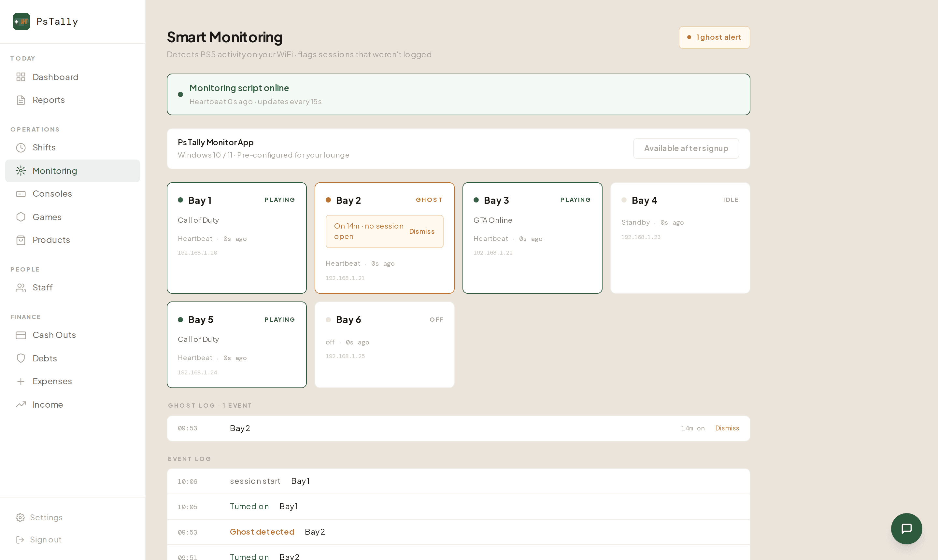The image size is (938, 560).
Task: Dismiss the Bay2 ghost log entry
Action: click(x=727, y=428)
